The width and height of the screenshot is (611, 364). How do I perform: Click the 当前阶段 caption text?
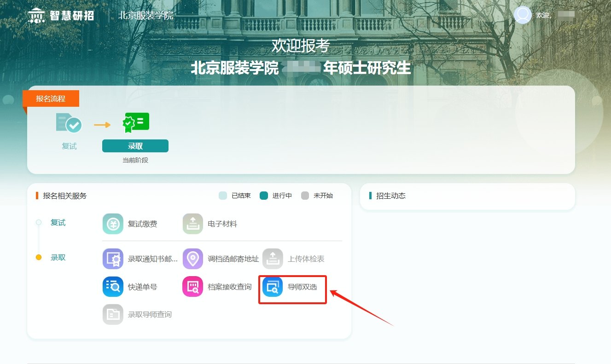(135, 161)
